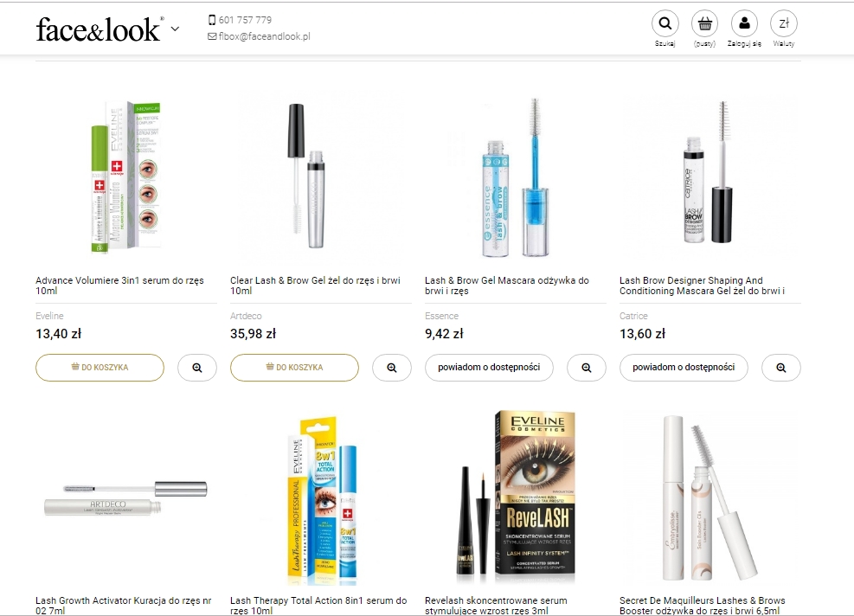Expand the chevron beside face&look logo
Image resolution: width=854 pixels, height=616 pixels.
pos(175,29)
